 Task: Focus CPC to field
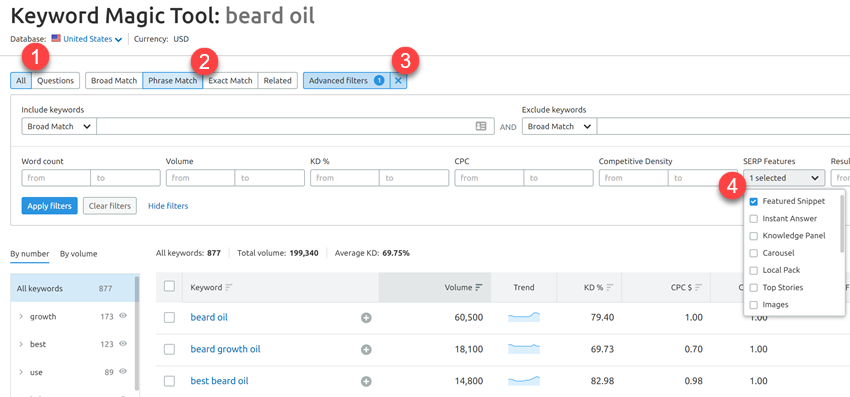pyautogui.click(x=558, y=178)
